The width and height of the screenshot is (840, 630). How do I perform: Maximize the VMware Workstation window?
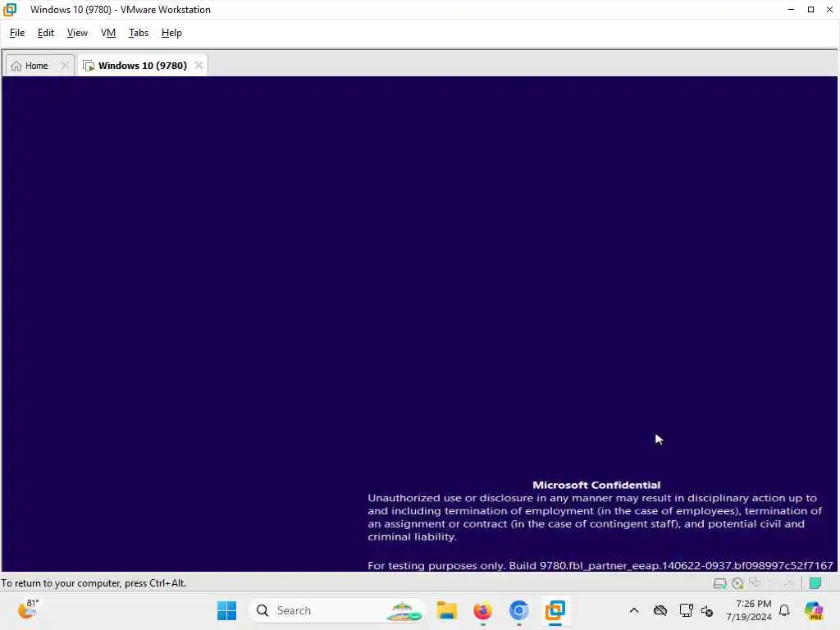pos(810,9)
